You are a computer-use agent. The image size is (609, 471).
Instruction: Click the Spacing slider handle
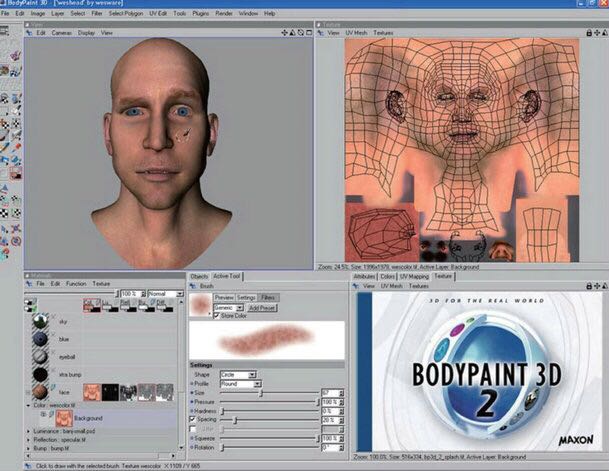tap(235, 420)
